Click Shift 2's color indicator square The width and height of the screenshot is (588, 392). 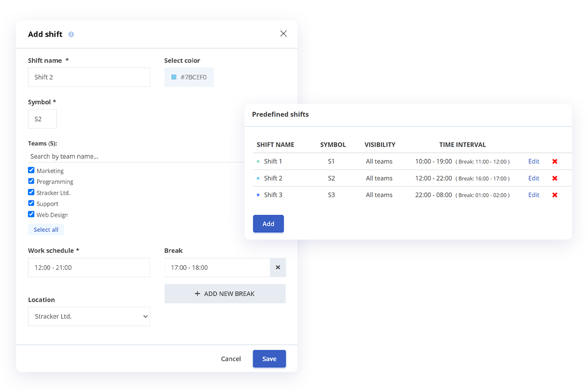tap(259, 178)
